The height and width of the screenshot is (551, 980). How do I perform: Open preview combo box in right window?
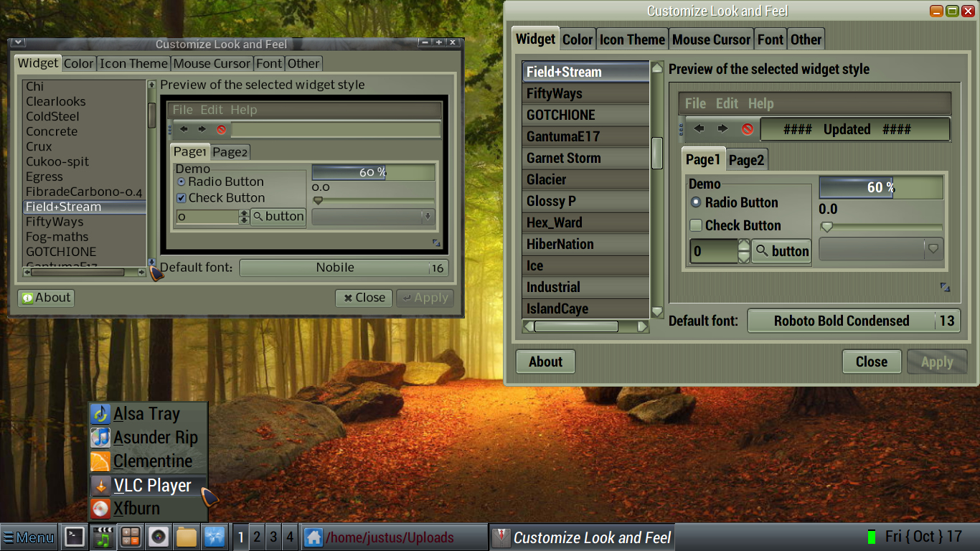click(881, 249)
